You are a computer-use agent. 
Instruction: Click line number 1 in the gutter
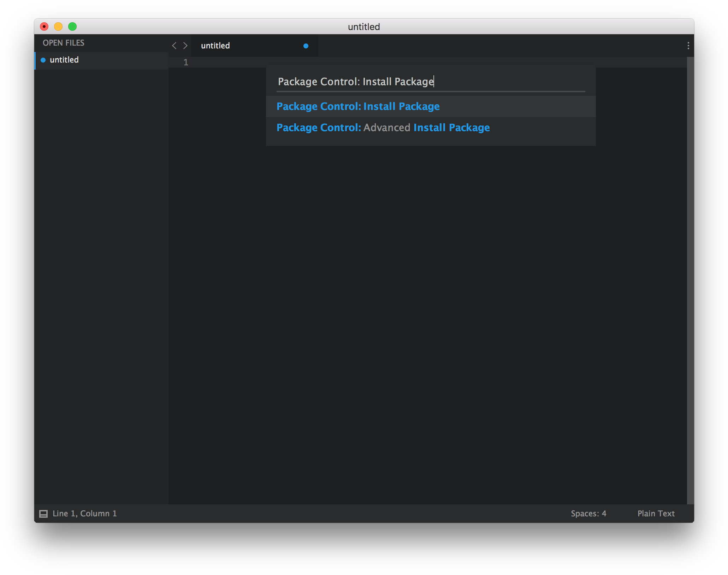click(x=186, y=63)
